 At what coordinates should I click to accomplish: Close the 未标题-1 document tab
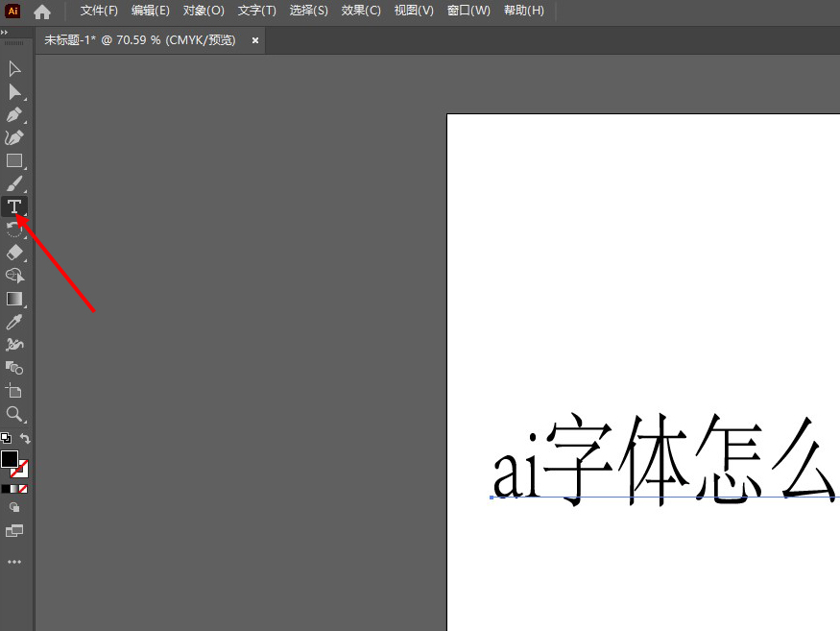[x=255, y=40]
